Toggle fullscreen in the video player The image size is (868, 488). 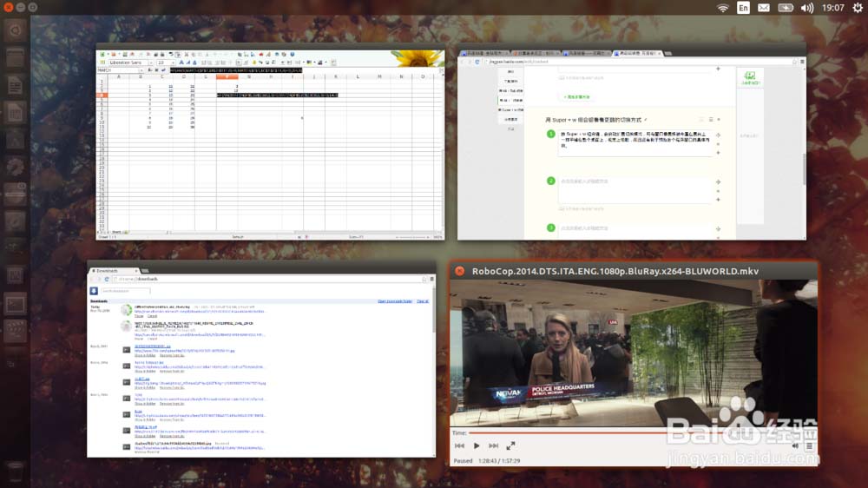pos(510,445)
